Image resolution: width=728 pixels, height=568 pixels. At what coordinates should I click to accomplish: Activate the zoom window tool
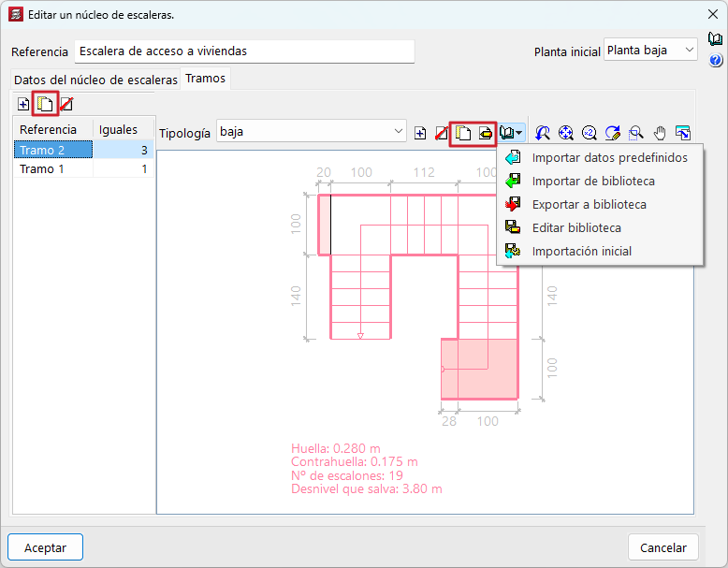click(x=636, y=133)
